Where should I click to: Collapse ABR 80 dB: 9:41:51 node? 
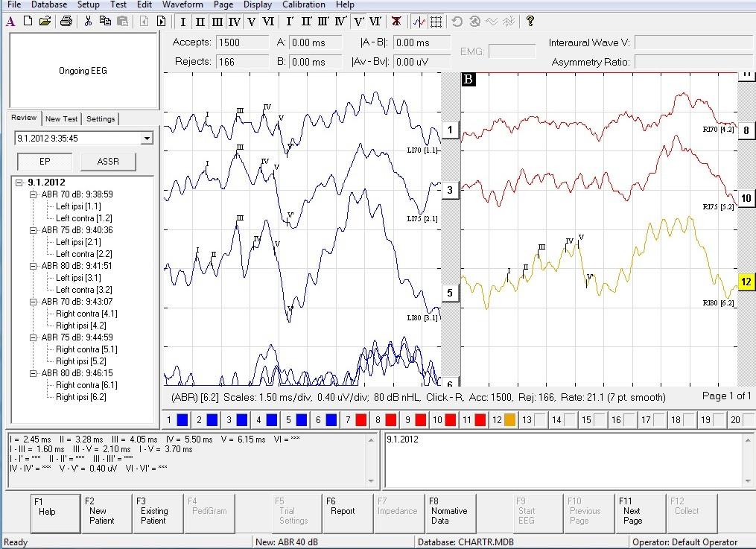point(33,266)
